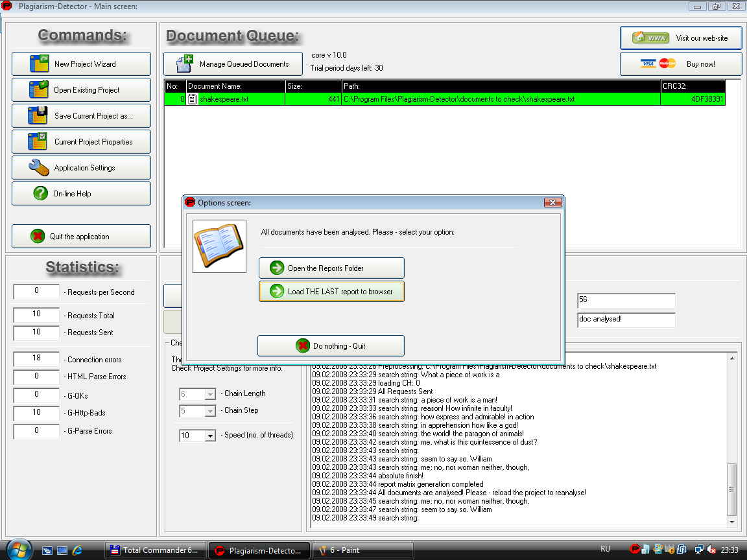Click the RU language indicator
The width and height of the screenshot is (747, 560).
click(605, 549)
